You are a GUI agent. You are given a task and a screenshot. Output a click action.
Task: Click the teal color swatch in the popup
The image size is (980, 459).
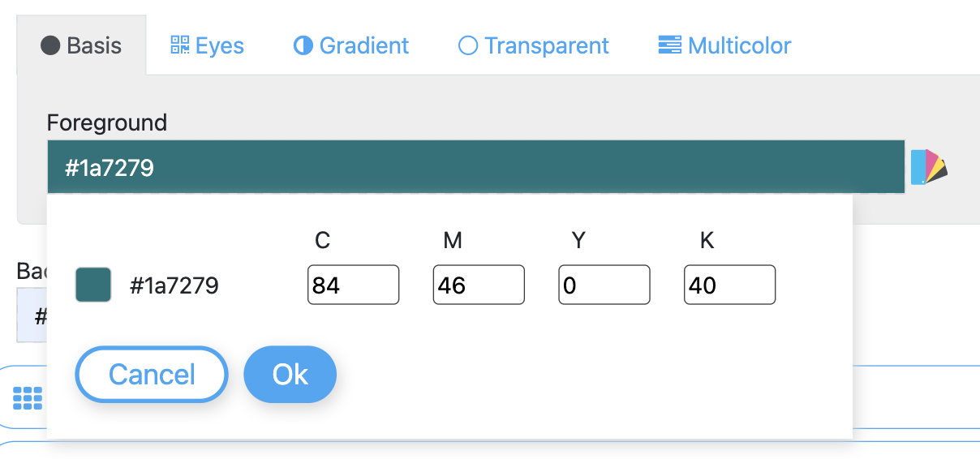(x=93, y=285)
